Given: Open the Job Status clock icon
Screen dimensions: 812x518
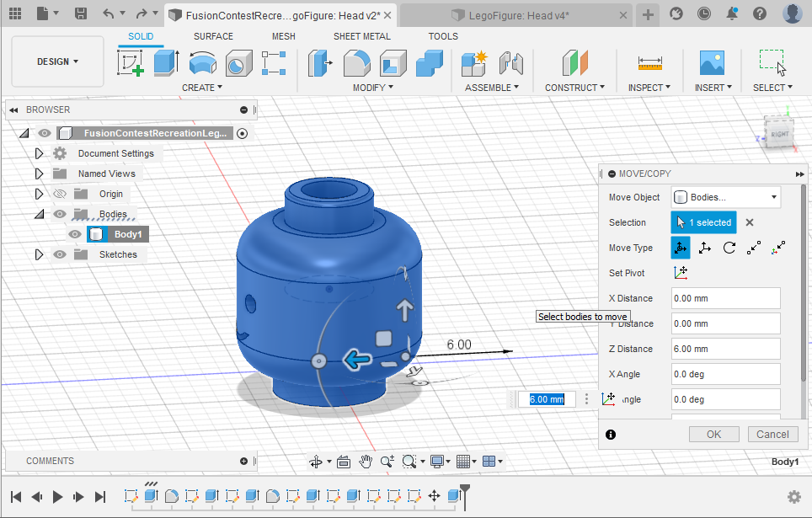Looking at the screenshot, I should (704, 13).
